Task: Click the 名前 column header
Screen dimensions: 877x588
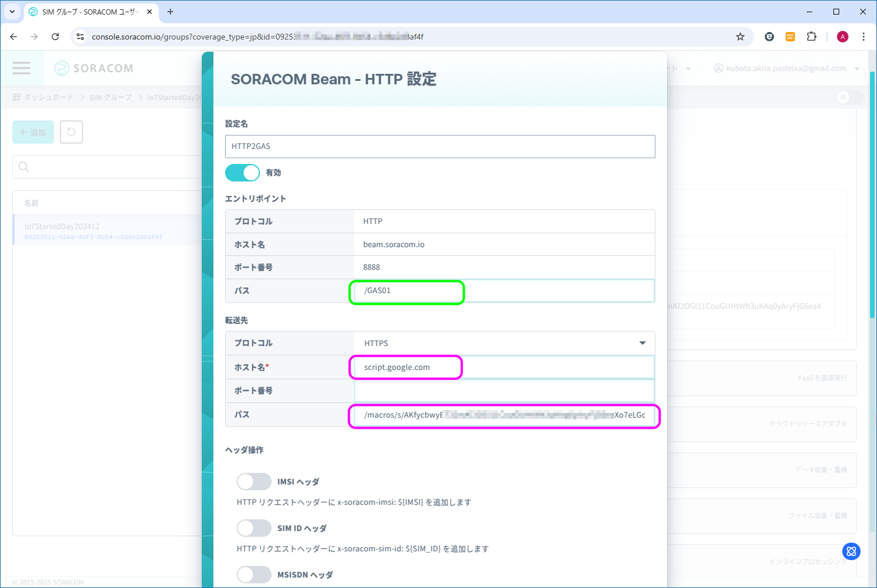Action: pyautogui.click(x=31, y=203)
